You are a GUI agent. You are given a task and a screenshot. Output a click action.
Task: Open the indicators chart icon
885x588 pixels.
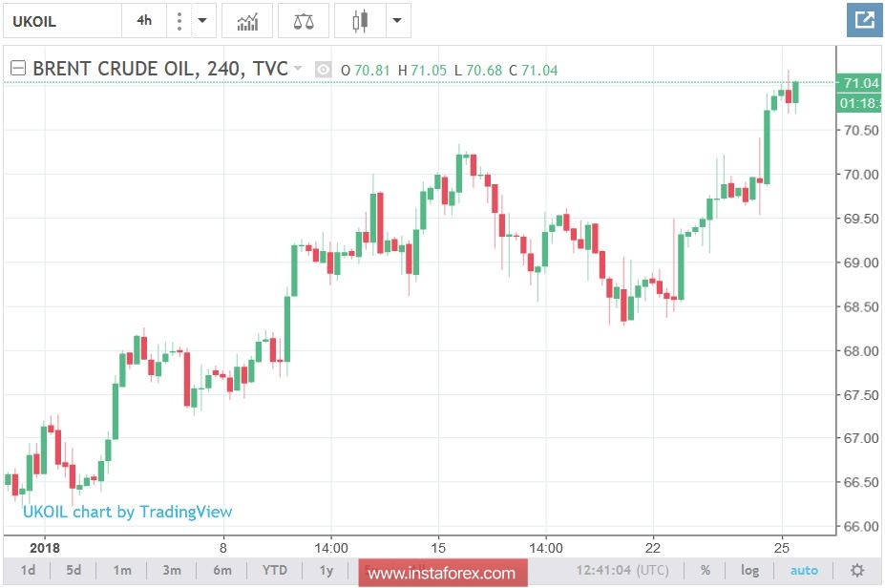pyautogui.click(x=246, y=20)
